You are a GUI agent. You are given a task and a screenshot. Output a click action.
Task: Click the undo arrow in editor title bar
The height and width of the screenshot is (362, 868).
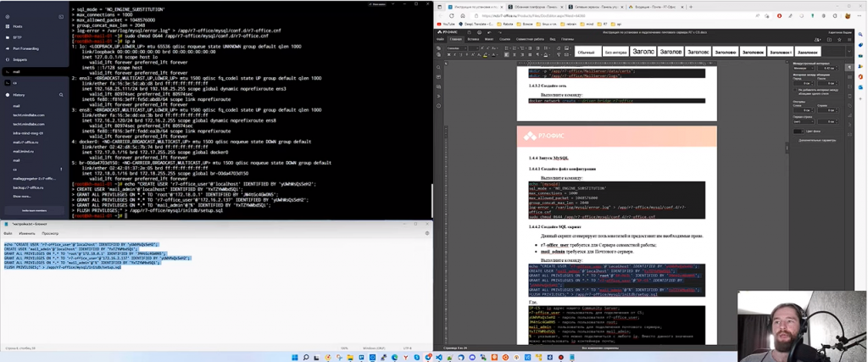487,33
